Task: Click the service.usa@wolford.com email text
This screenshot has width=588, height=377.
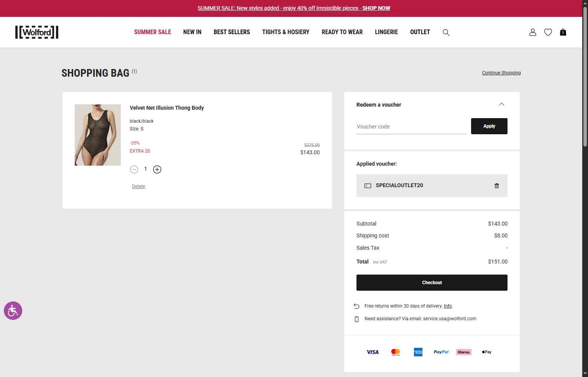Action: pos(450,319)
